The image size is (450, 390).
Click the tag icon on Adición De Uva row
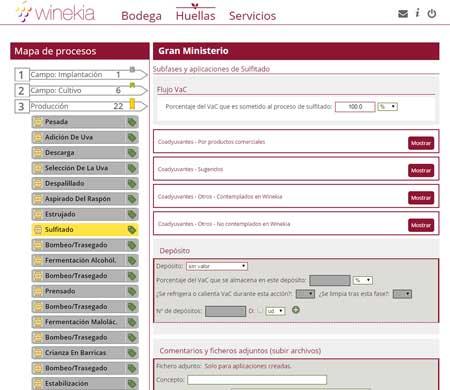pos(132,137)
